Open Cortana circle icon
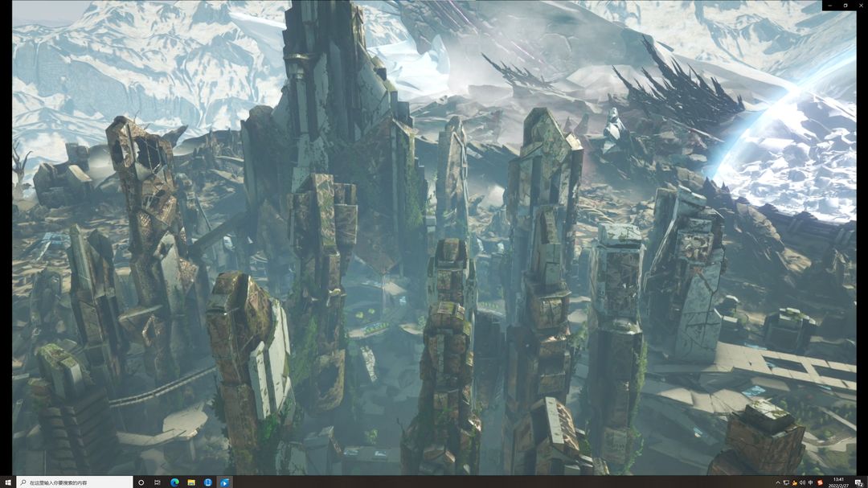This screenshot has width=868, height=488. (x=141, y=482)
